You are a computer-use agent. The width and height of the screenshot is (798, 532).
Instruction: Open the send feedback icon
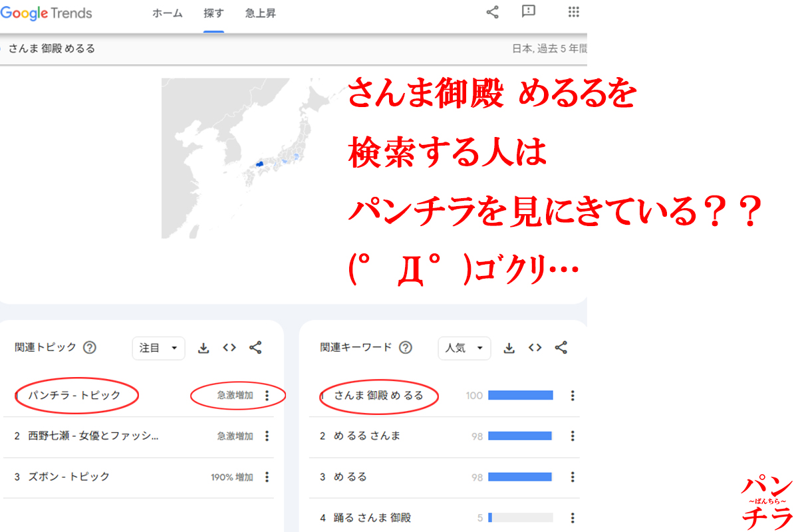528,12
